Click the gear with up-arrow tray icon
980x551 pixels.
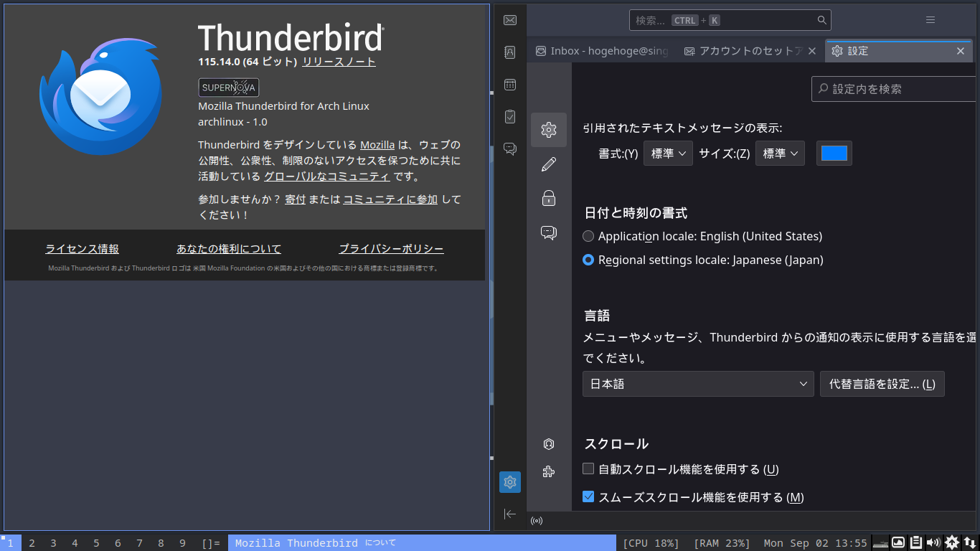(952, 542)
